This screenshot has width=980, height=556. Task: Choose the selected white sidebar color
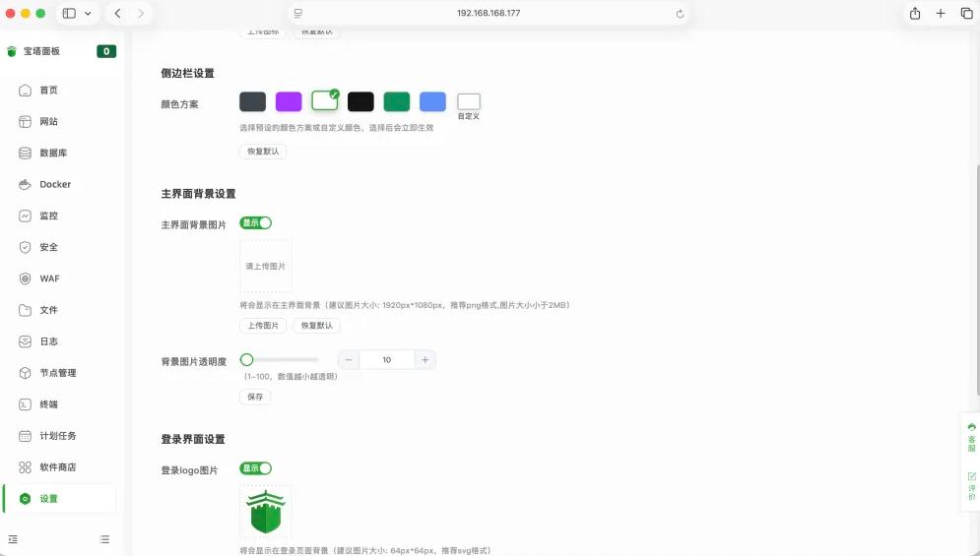[x=325, y=100]
